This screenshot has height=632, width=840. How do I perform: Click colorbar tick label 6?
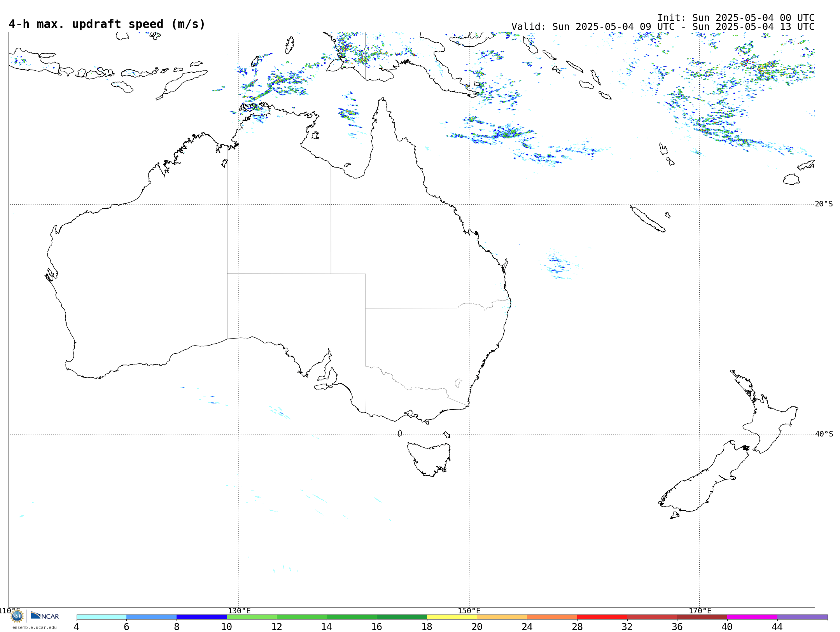126,627
